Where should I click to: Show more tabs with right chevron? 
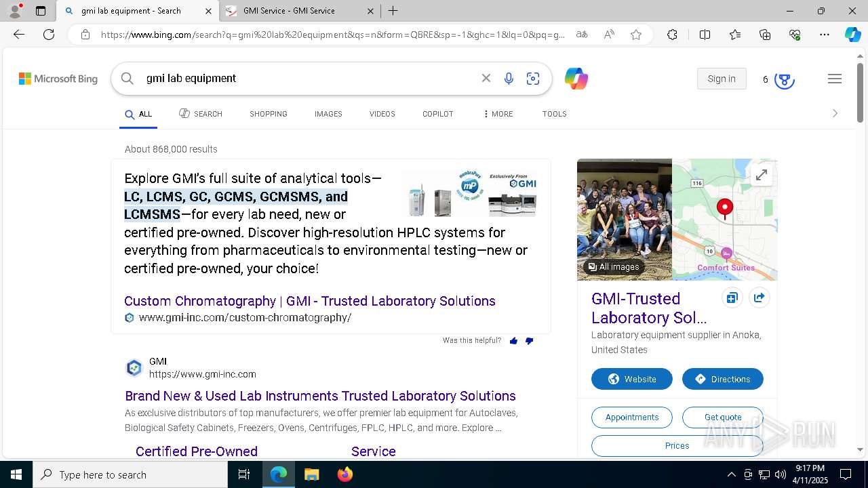coord(835,113)
